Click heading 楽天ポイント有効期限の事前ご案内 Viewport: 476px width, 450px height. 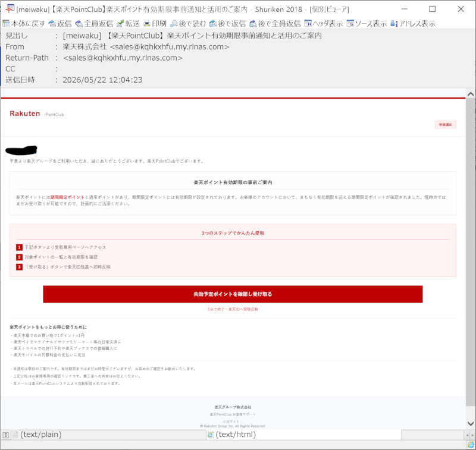click(x=233, y=182)
